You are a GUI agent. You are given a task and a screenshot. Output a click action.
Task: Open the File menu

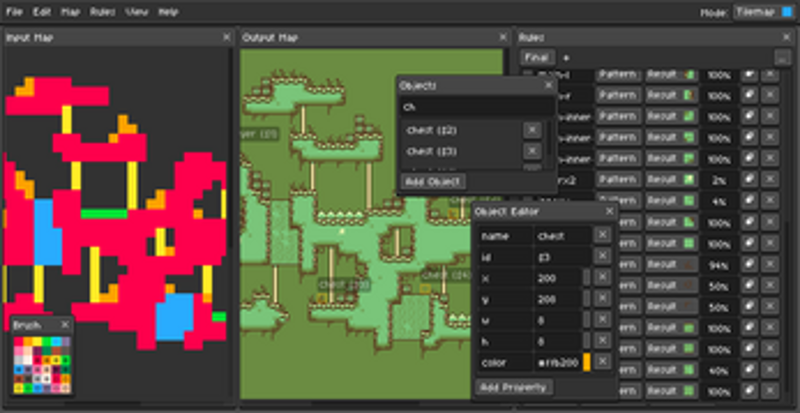14,12
